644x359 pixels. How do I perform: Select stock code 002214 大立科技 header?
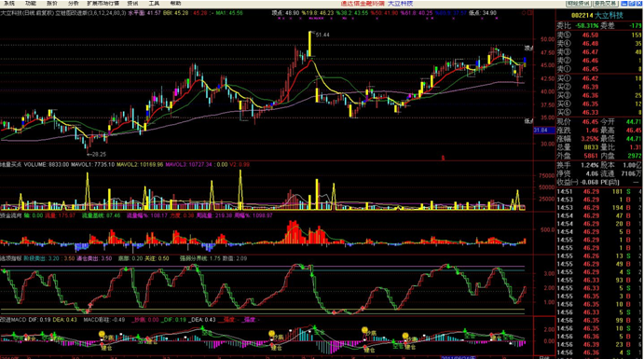597,16
